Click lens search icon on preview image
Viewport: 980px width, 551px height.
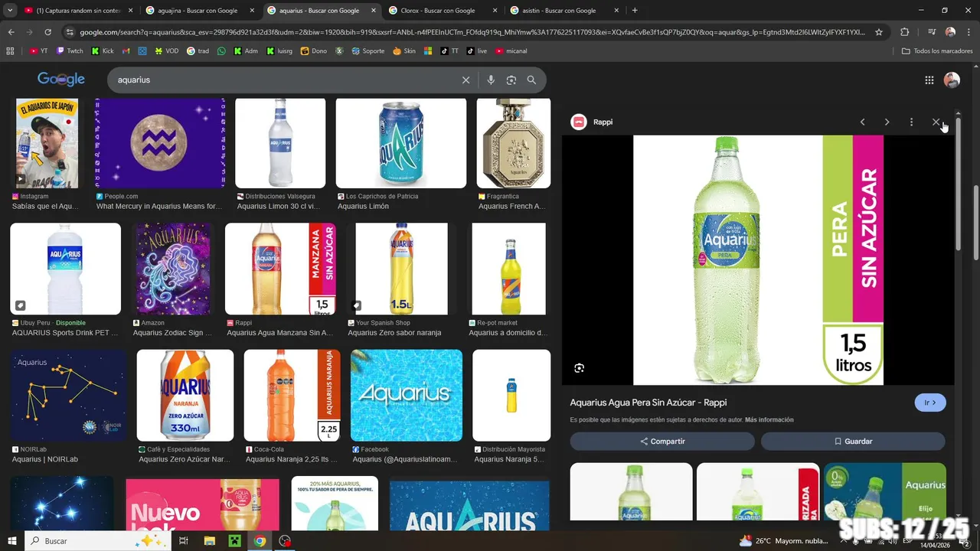tap(579, 368)
